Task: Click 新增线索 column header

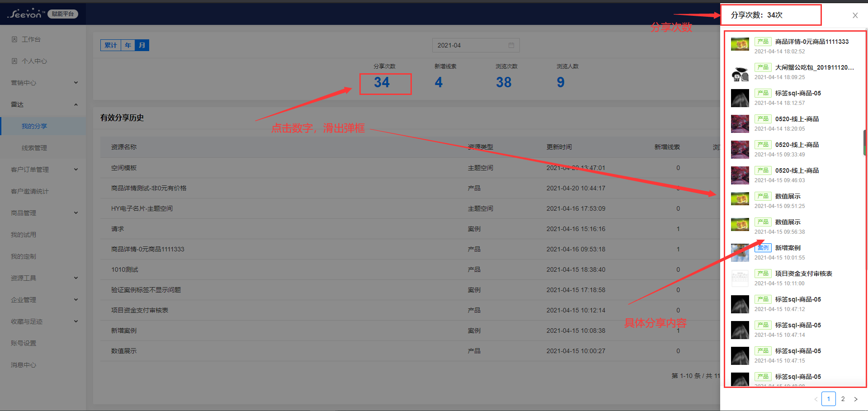Action: click(667, 147)
